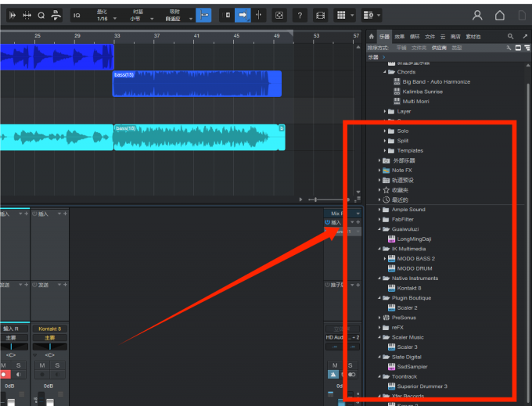Click the help question mark icon
This screenshot has height=406, width=532.
pyautogui.click(x=300, y=15)
